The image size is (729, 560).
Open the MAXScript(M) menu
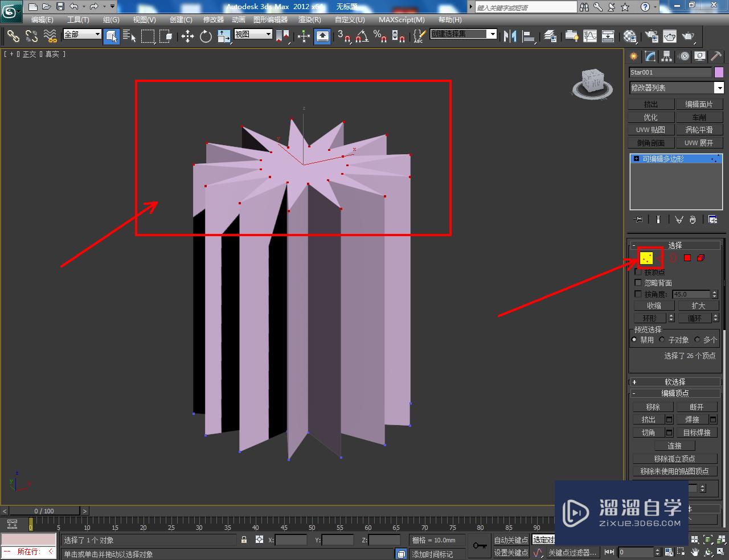click(402, 19)
